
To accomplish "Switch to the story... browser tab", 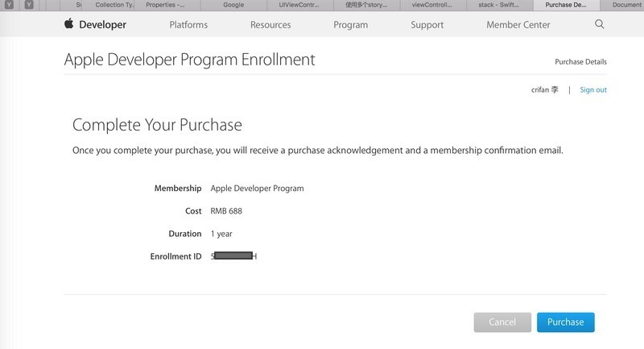I will pos(366,5).
